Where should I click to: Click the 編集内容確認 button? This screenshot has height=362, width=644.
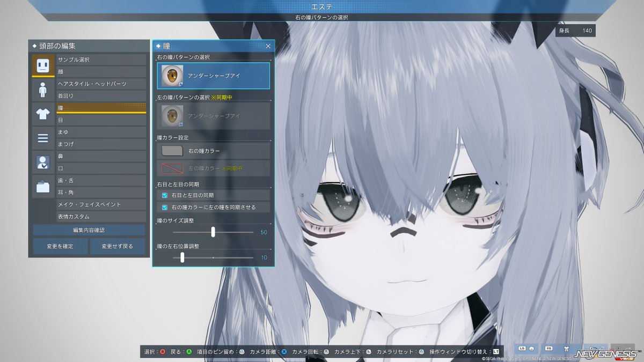click(89, 230)
